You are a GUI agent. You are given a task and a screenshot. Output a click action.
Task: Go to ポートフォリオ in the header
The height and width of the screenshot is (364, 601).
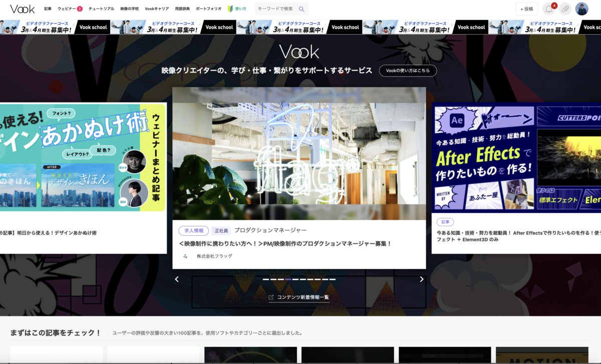click(x=208, y=9)
